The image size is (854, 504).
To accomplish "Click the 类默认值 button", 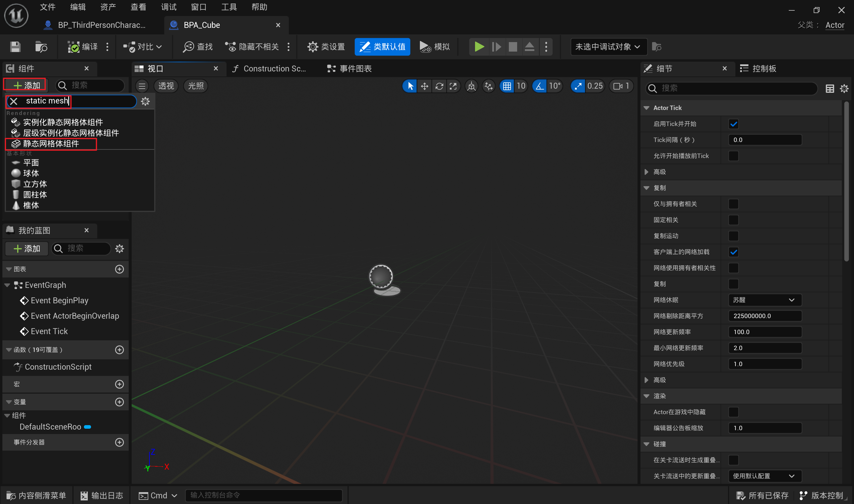I will tap(382, 47).
